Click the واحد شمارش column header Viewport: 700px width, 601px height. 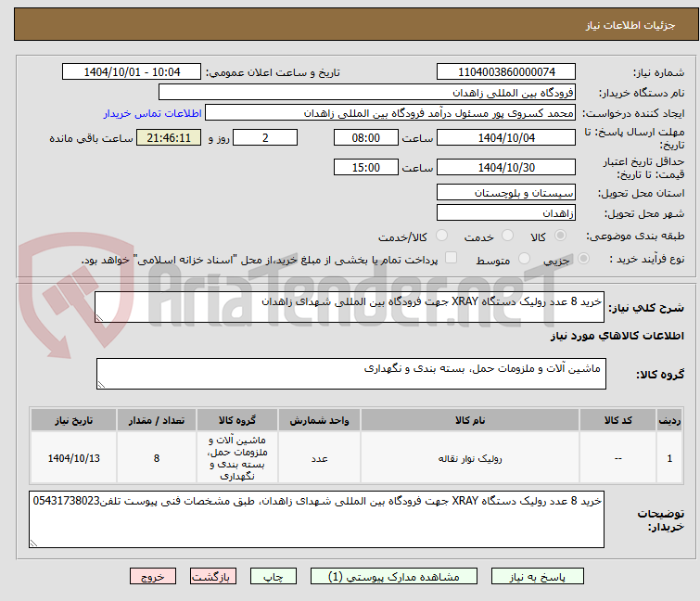tap(319, 420)
